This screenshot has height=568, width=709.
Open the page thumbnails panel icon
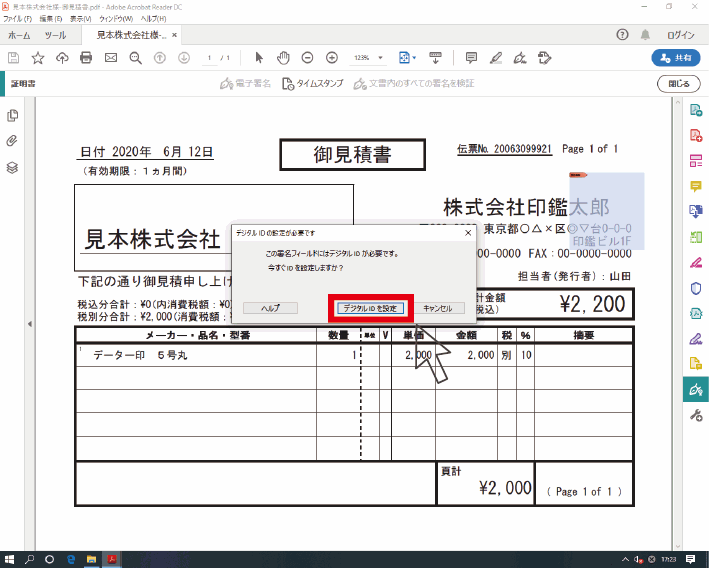[13, 115]
